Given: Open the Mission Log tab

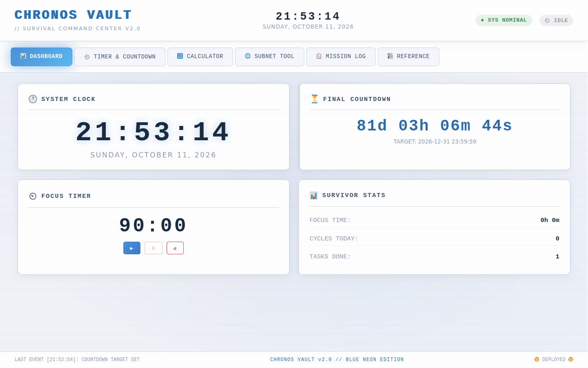Looking at the screenshot, I should pyautogui.click(x=341, y=56).
